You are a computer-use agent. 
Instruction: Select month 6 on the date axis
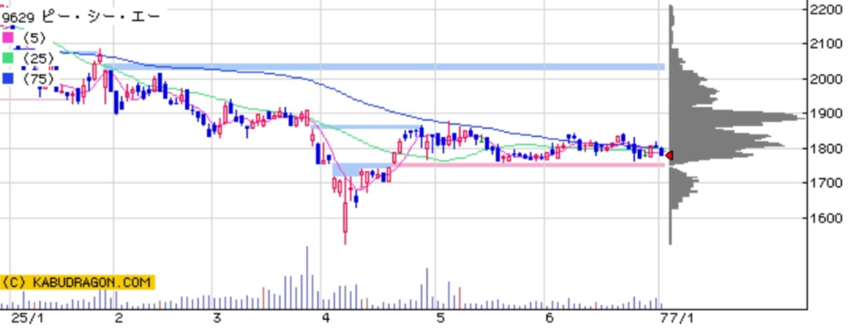549,318
